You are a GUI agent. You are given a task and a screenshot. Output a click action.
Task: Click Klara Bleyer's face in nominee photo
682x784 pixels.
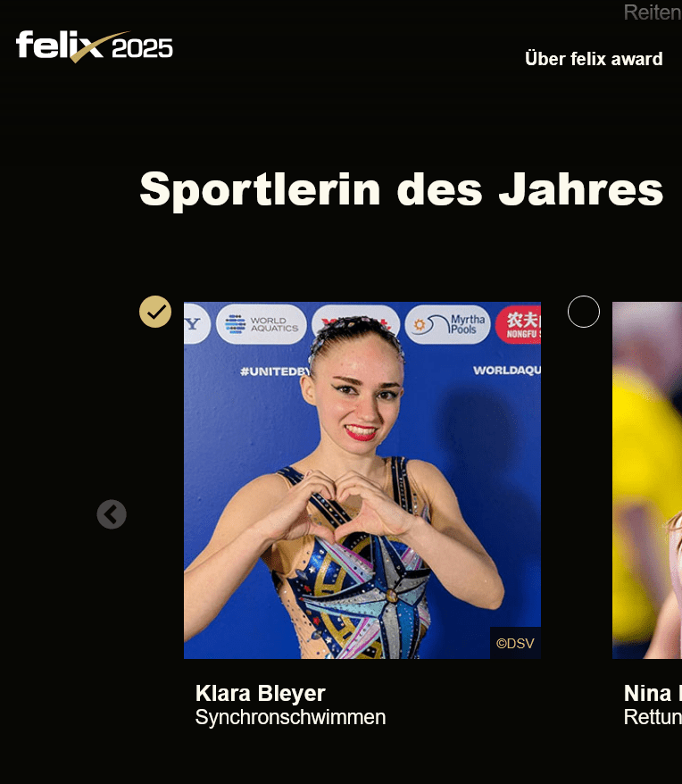tap(357, 395)
